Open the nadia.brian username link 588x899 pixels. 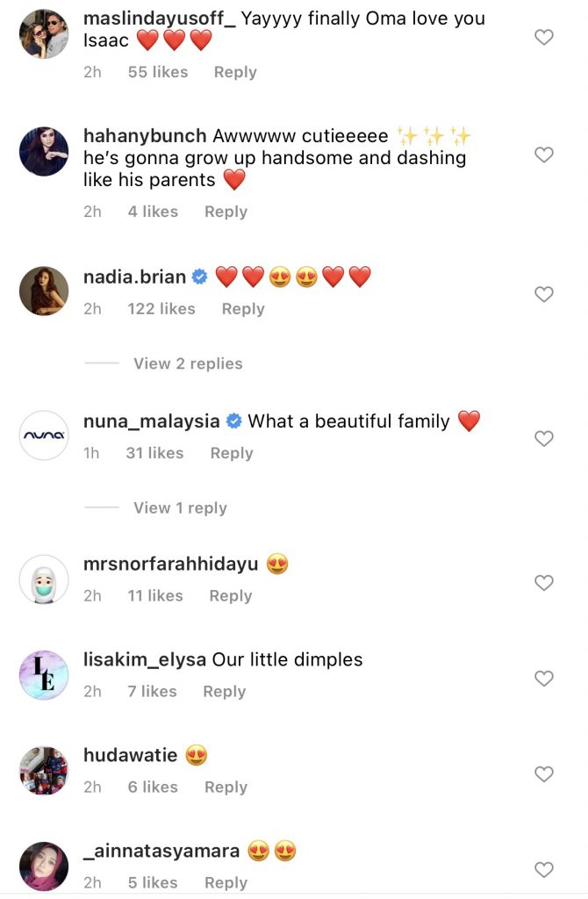coord(134,277)
